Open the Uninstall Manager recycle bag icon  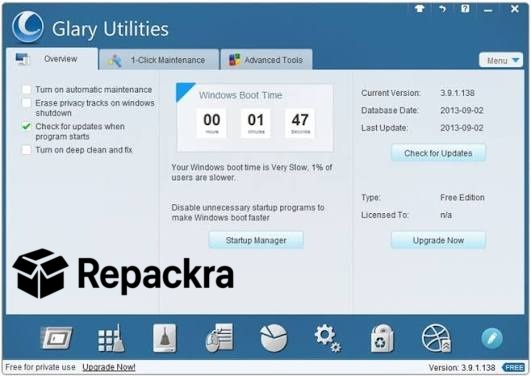pos(382,338)
